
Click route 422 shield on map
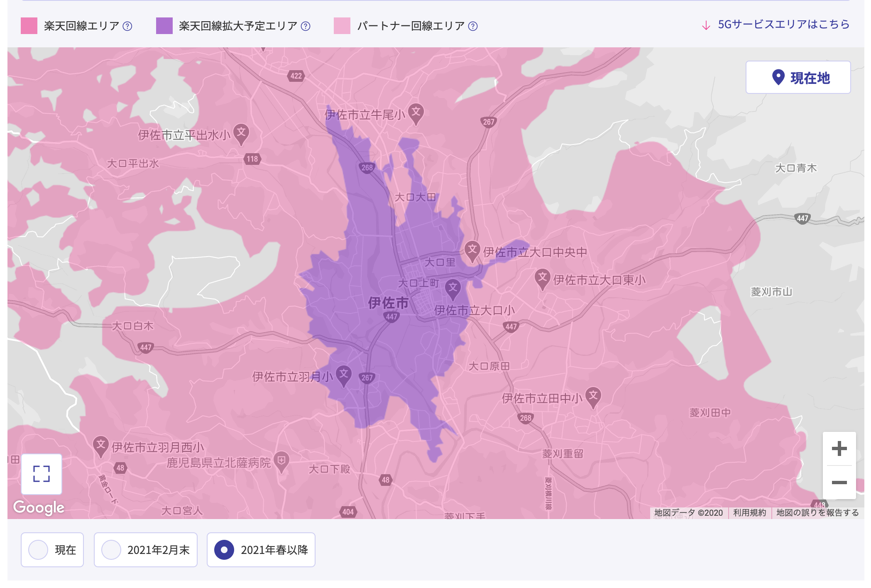tap(296, 76)
